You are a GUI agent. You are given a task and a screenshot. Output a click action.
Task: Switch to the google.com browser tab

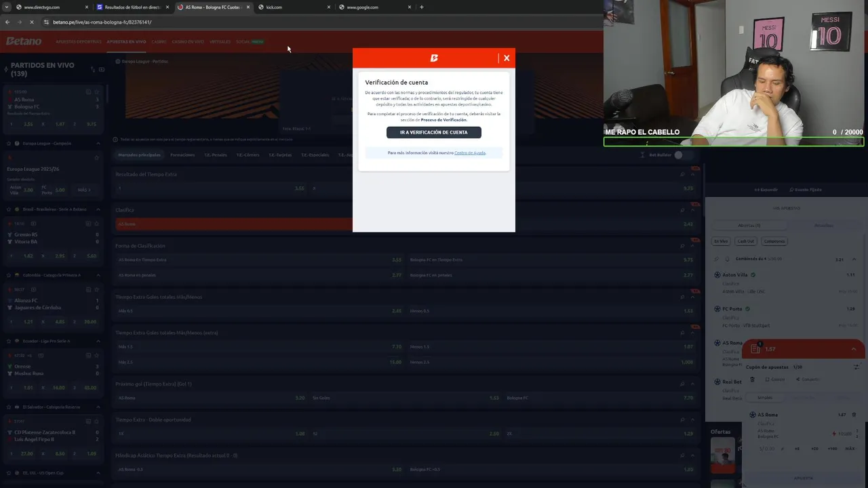[x=375, y=7]
